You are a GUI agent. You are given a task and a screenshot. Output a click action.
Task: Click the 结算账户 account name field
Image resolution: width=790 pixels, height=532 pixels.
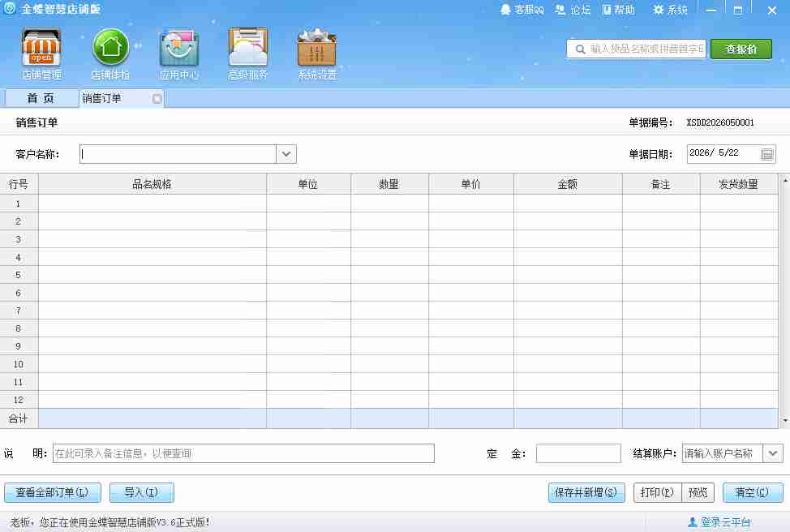(723, 453)
